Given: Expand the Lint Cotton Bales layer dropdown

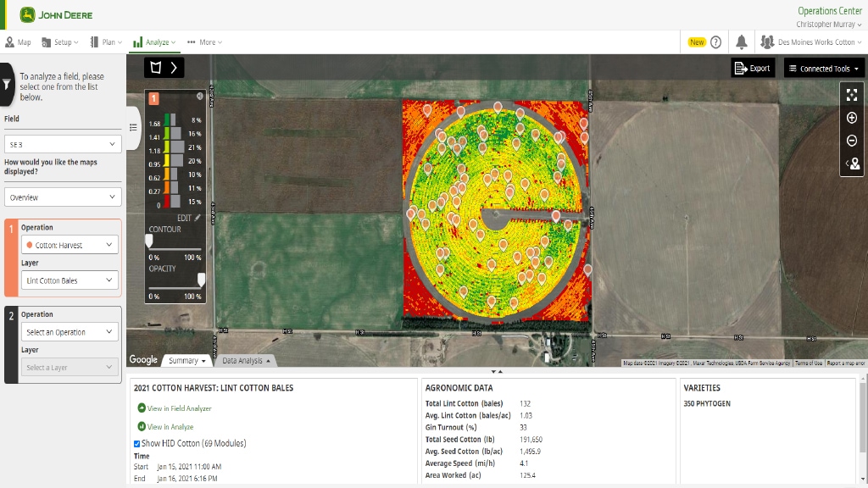Looking at the screenshot, I should [x=70, y=280].
